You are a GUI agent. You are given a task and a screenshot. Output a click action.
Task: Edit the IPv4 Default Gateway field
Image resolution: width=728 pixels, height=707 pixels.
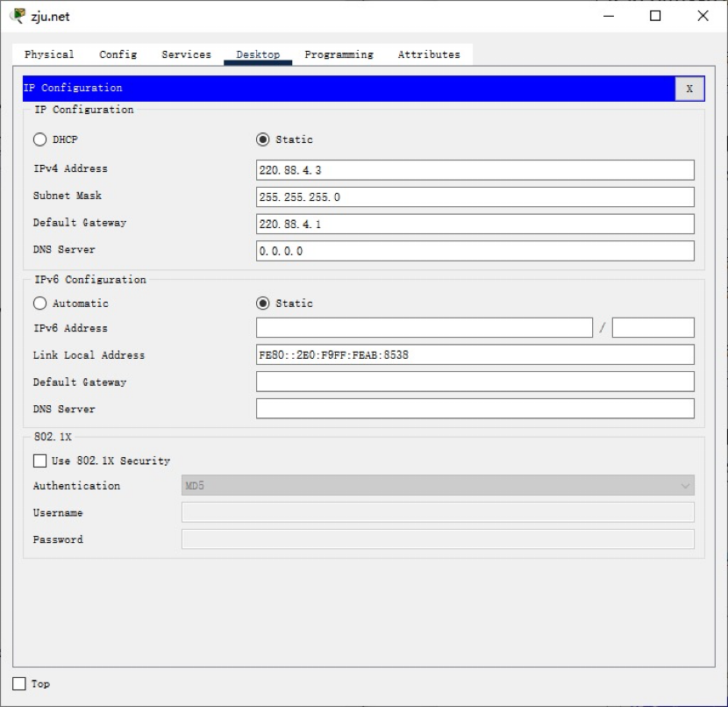coord(475,225)
